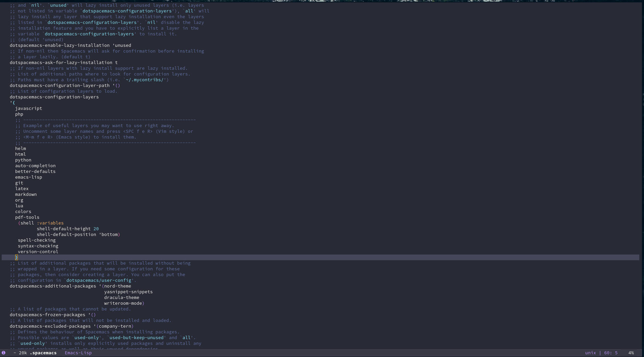Click the version-control layer entry
This screenshot has height=357, width=644.
coord(38,251)
